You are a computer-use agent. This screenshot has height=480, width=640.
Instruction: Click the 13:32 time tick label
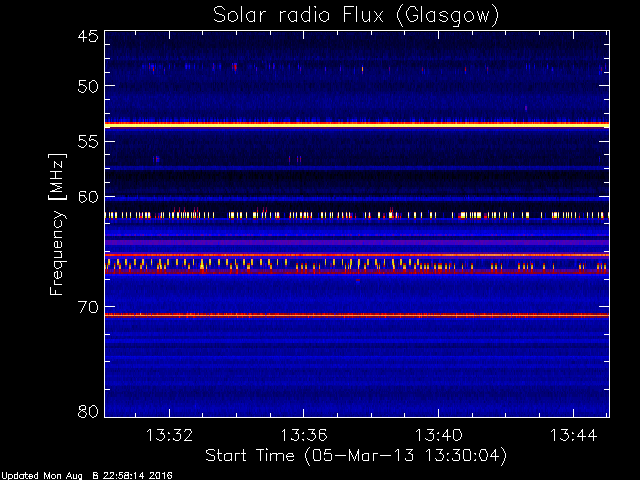click(x=169, y=435)
